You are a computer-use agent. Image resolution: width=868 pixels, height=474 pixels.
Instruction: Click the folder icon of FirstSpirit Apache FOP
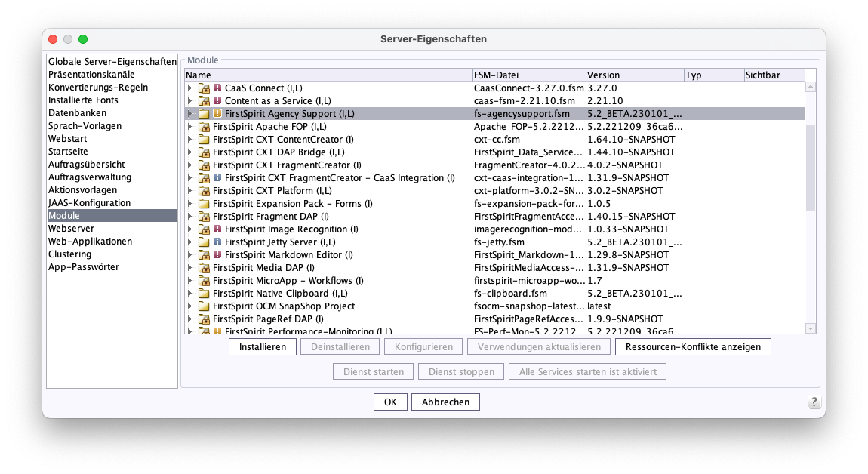(204, 126)
